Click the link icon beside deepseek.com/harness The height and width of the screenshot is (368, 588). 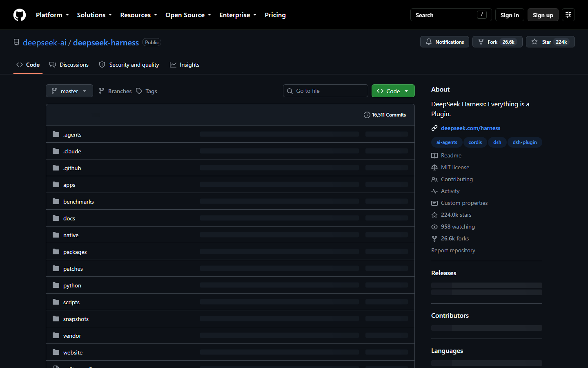click(434, 128)
